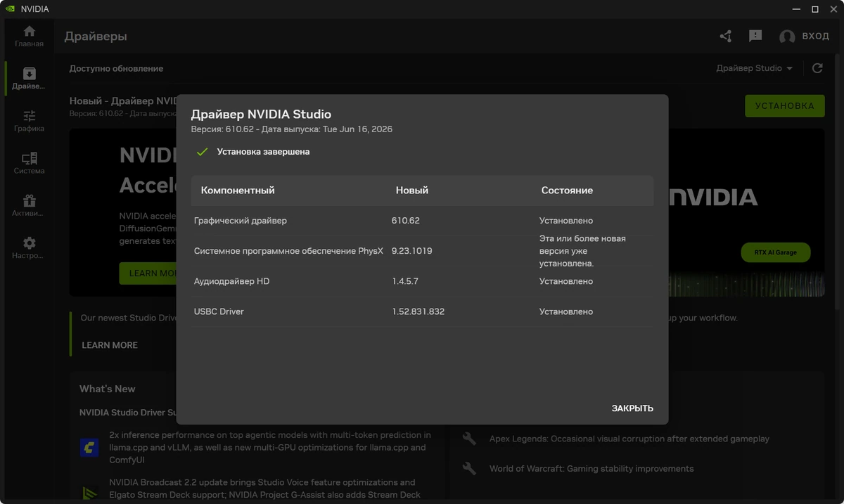The height and width of the screenshot is (504, 844).
Task: Open the Система sidebar section
Action: coord(29,163)
